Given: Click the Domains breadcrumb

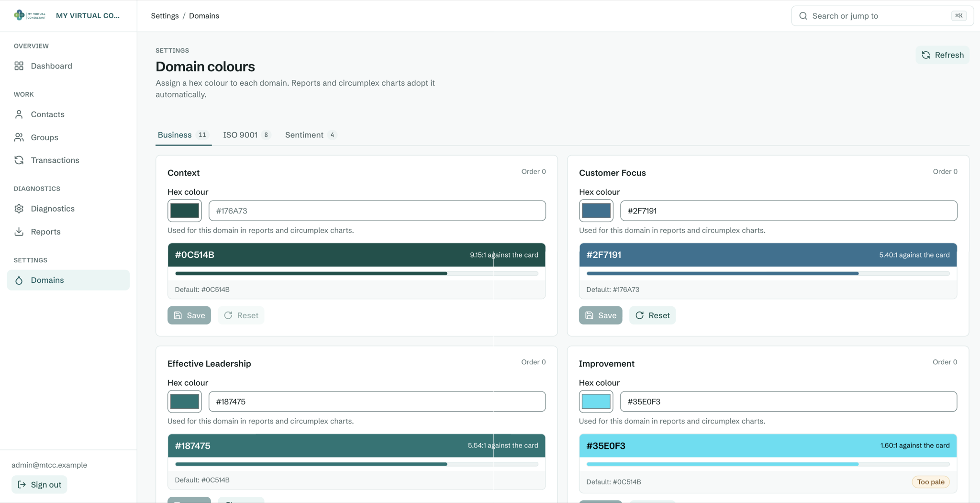Looking at the screenshot, I should coord(204,16).
